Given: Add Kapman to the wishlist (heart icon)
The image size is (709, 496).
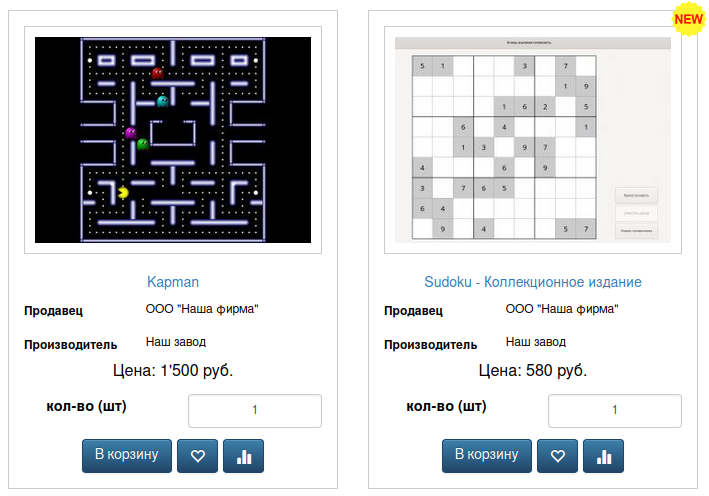Looking at the screenshot, I should click(197, 456).
